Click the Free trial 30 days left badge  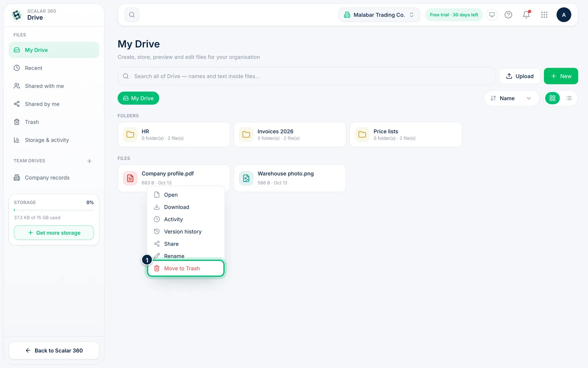point(454,15)
